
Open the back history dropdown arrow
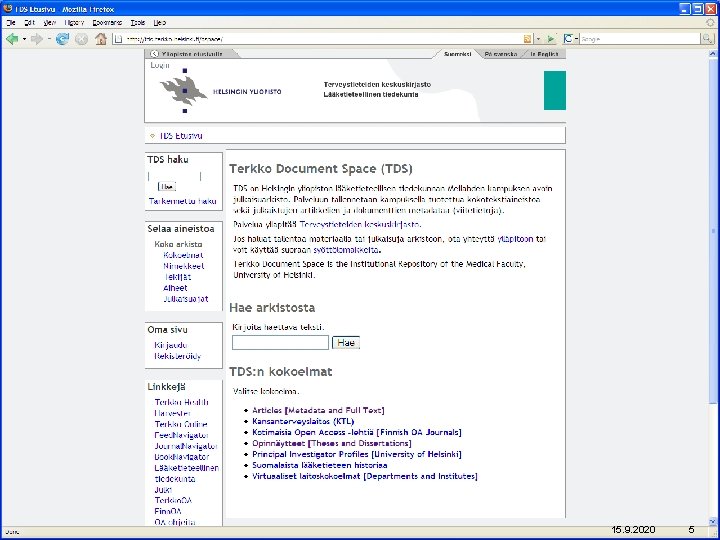[24, 39]
